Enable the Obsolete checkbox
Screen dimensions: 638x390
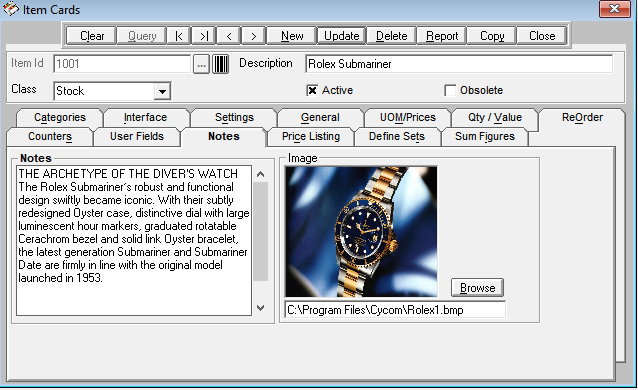click(450, 90)
